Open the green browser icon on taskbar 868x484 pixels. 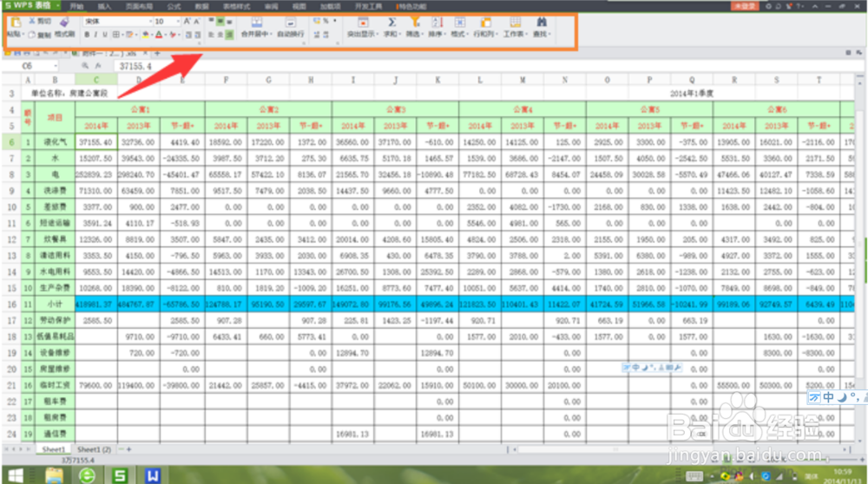(87, 475)
